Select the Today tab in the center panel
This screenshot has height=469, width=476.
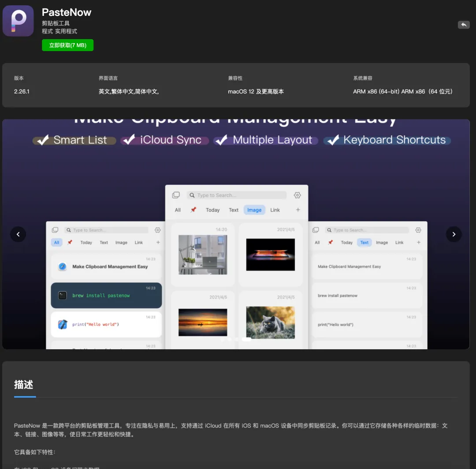click(x=212, y=210)
